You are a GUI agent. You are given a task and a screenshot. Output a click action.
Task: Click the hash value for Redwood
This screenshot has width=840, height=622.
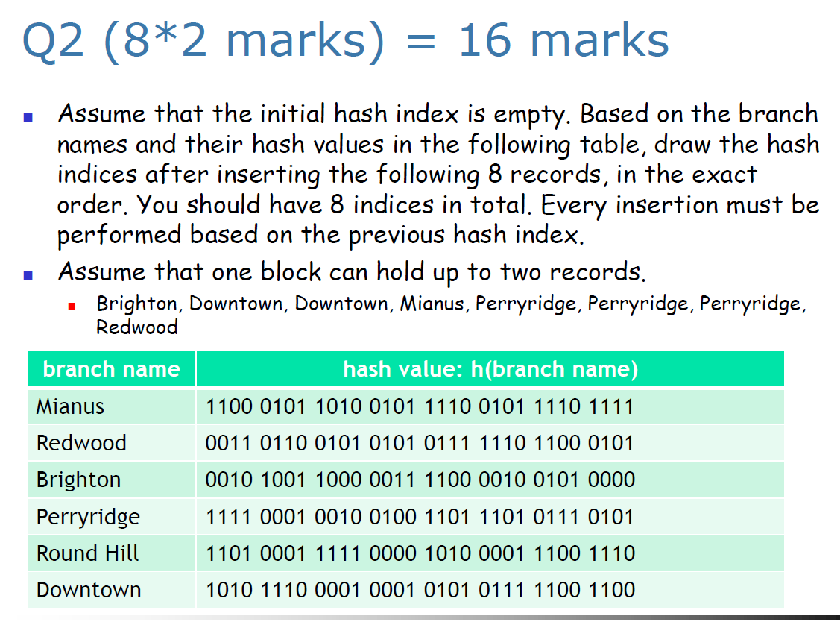pos(417,442)
